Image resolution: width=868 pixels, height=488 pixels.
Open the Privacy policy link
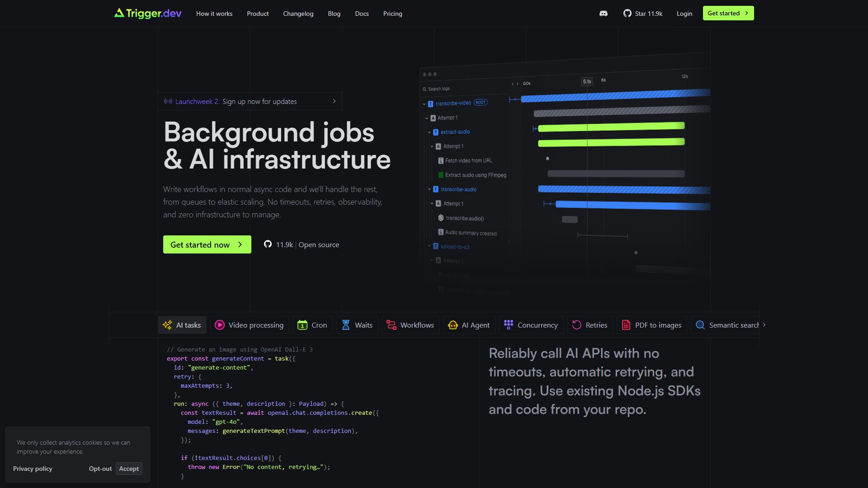[x=33, y=469]
